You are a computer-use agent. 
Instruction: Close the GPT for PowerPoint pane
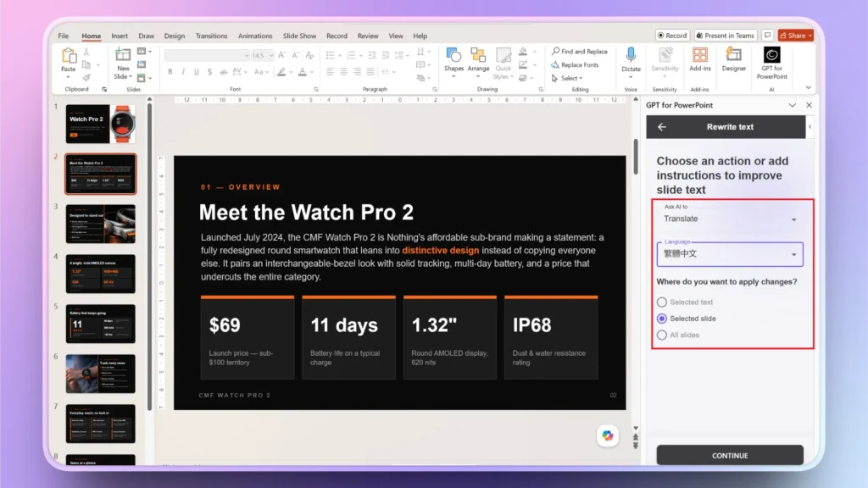pyautogui.click(x=809, y=105)
